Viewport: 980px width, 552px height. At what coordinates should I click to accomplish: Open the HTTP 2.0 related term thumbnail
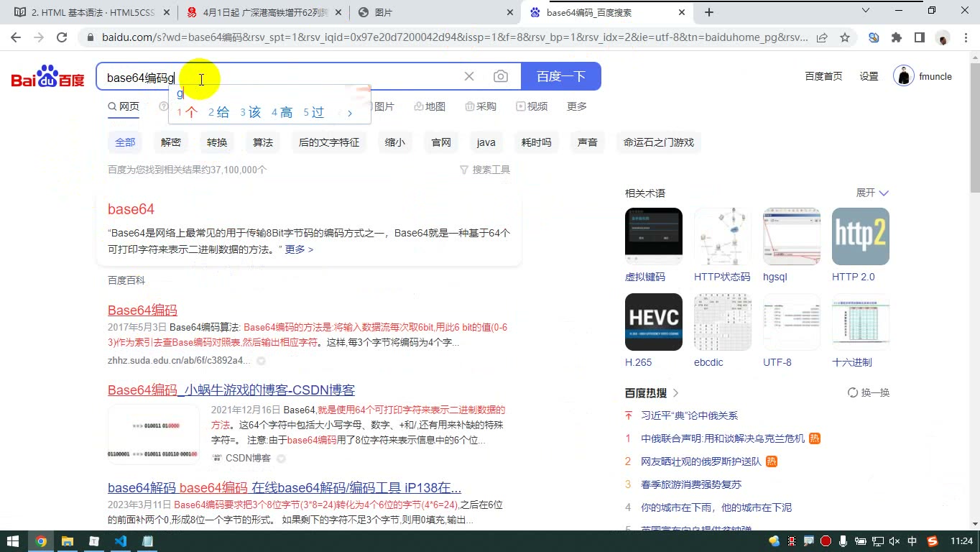pyautogui.click(x=861, y=236)
